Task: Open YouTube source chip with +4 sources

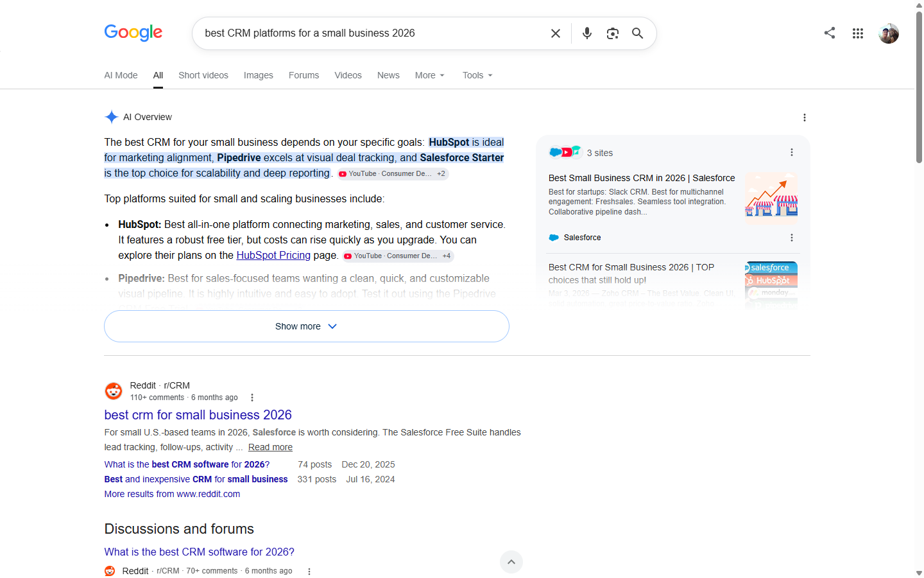Action: [398, 256]
